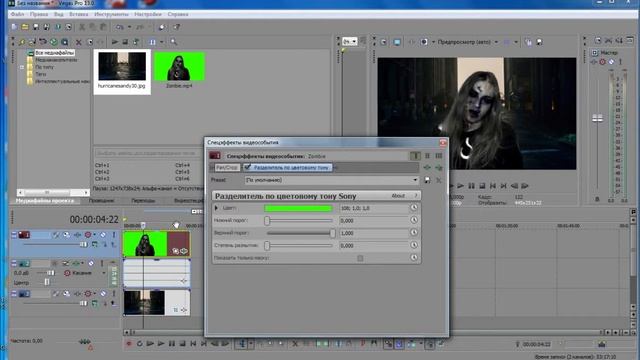Click the green color swatch in color key

tap(298, 208)
